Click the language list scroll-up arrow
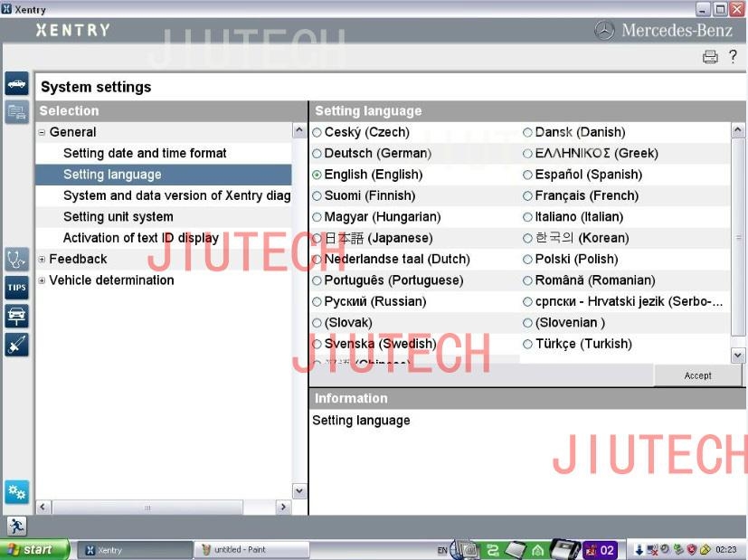Image resolution: width=748 pixels, height=560 pixels. [737, 129]
